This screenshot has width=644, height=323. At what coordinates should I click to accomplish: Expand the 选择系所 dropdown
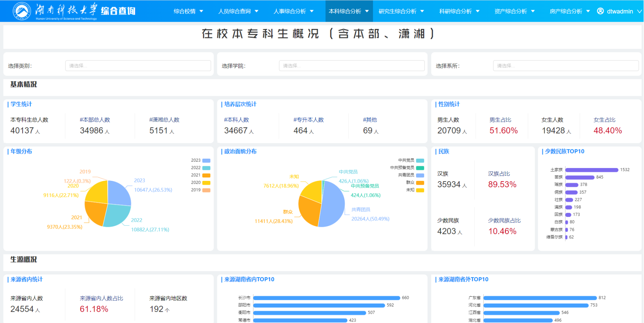565,66
